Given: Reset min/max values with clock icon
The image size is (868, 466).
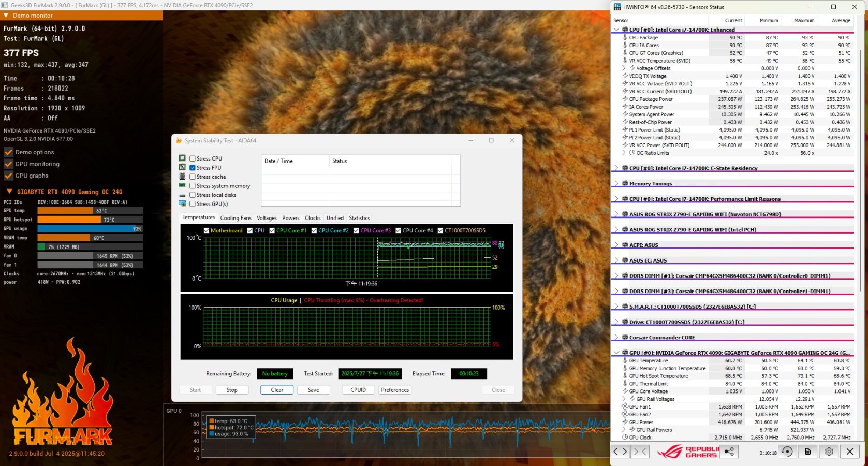Looking at the screenshot, I should pos(787,452).
